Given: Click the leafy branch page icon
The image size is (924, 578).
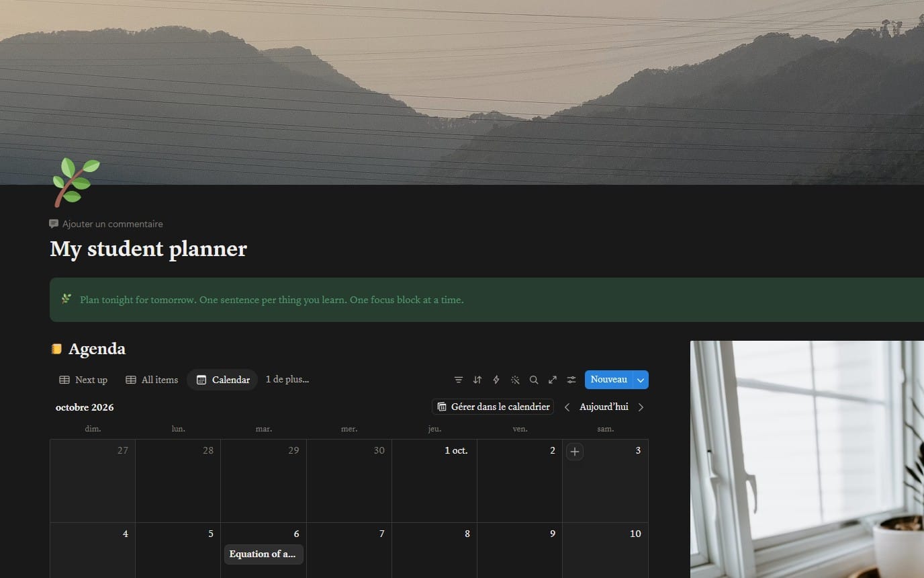Looking at the screenshot, I should point(76,182).
